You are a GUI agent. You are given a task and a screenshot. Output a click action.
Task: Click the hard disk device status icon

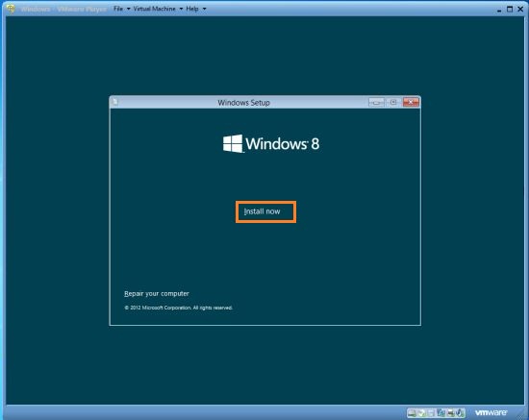(x=412, y=413)
